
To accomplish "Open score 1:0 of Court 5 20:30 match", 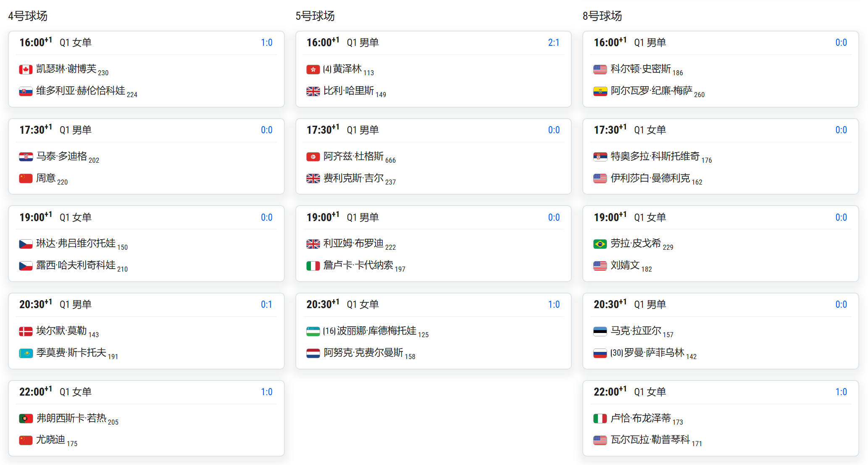I will [554, 304].
